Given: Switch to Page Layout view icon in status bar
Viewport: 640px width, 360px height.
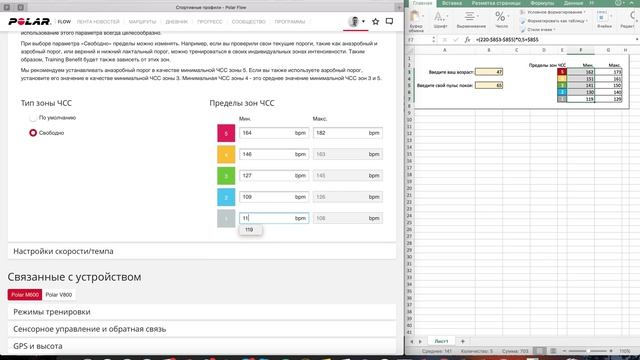Looking at the screenshot, I should point(553,351).
